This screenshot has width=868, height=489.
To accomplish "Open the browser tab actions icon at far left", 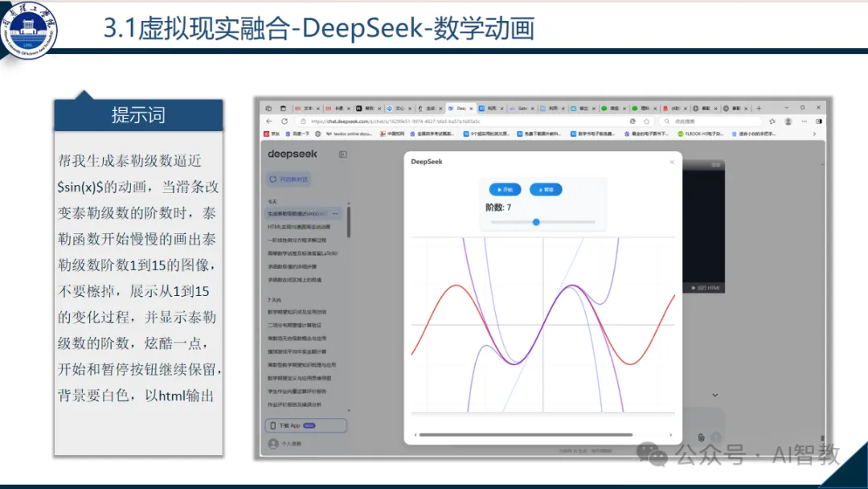I will click(268, 109).
